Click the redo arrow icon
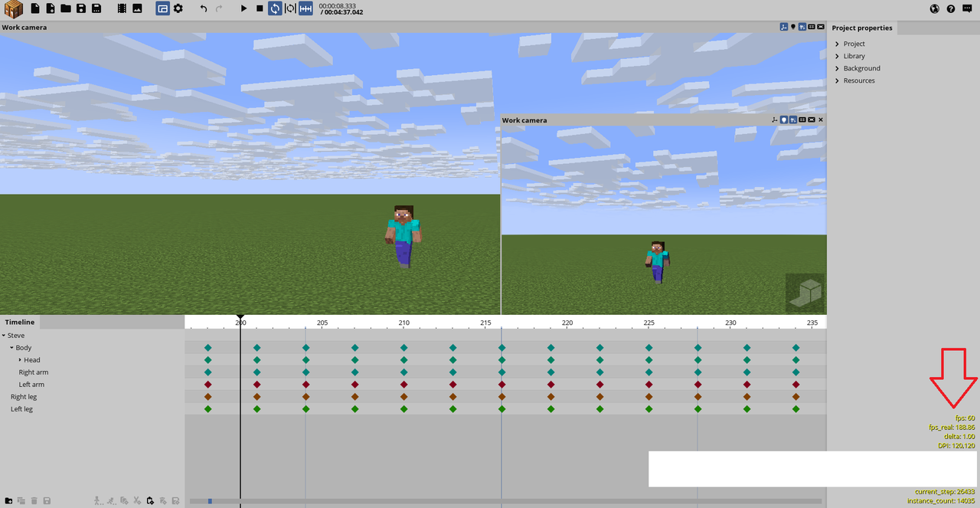 click(219, 8)
